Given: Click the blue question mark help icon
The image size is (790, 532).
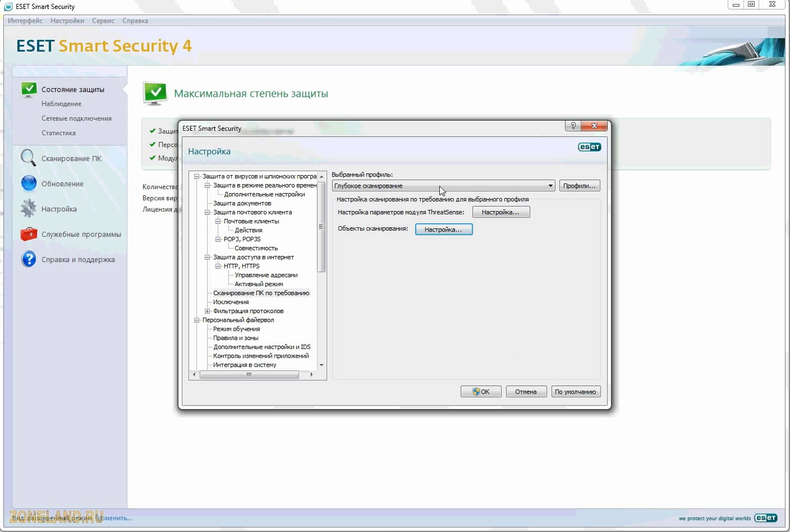Looking at the screenshot, I should 28,259.
